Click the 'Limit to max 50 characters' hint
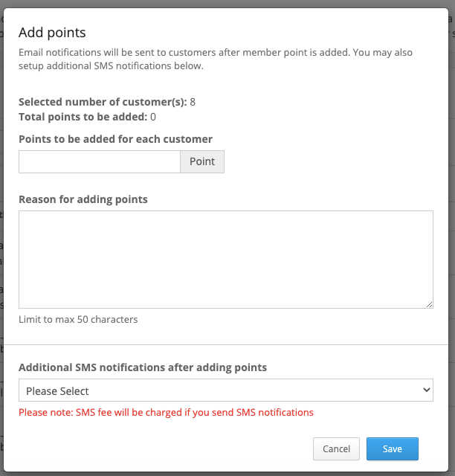455x476 pixels. 78,319
